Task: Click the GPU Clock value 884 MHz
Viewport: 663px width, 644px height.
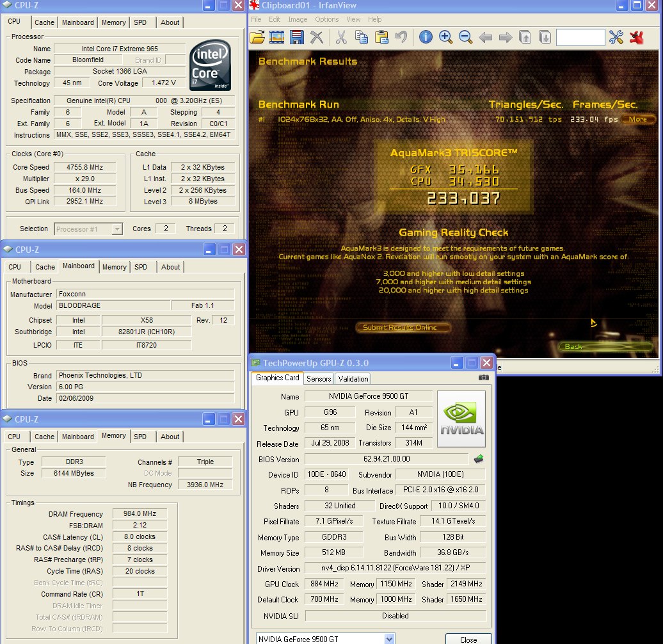Action: click(x=324, y=584)
